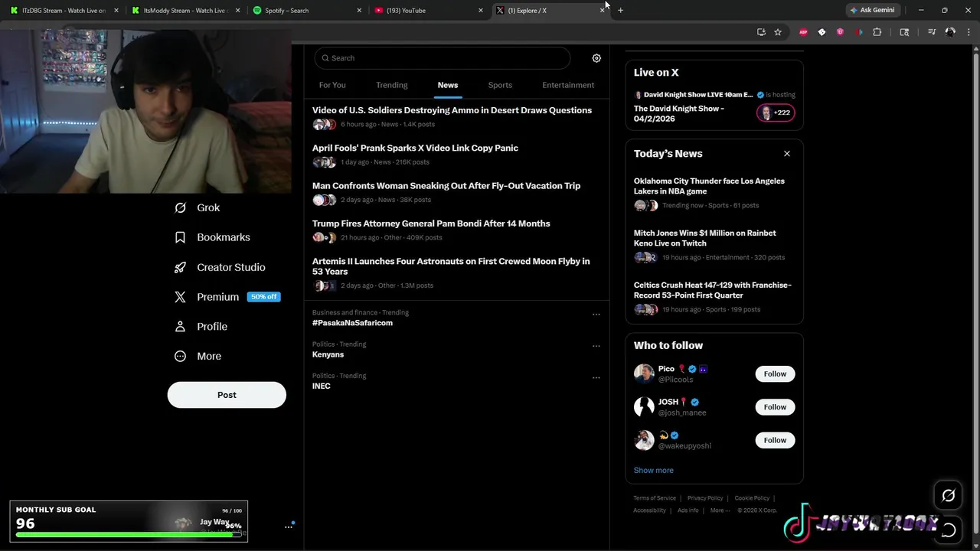Image resolution: width=980 pixels, height=551 pixels.
Task: Open the Chrome profile avatar
Action: click(950, 32)
